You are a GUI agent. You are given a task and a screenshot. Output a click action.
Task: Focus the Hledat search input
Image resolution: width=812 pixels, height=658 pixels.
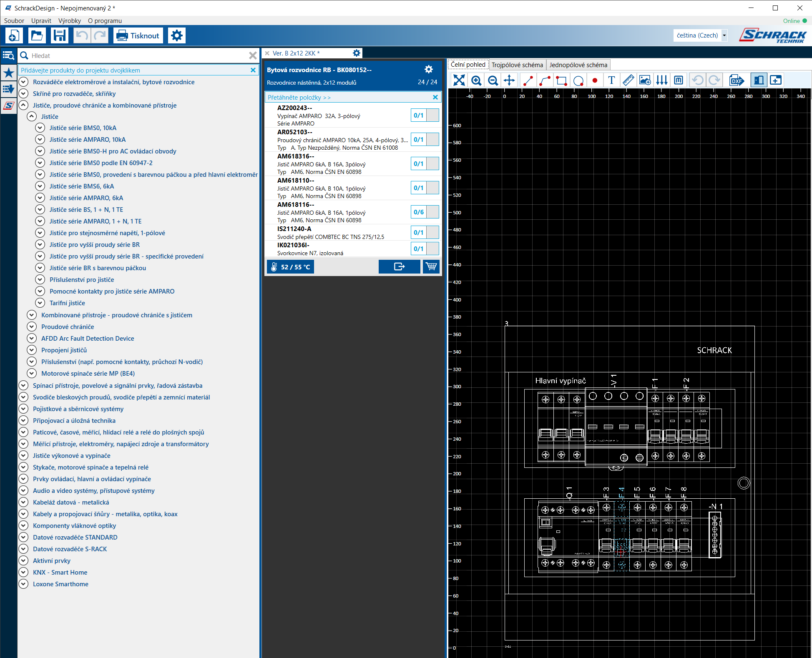coord(138,55)
